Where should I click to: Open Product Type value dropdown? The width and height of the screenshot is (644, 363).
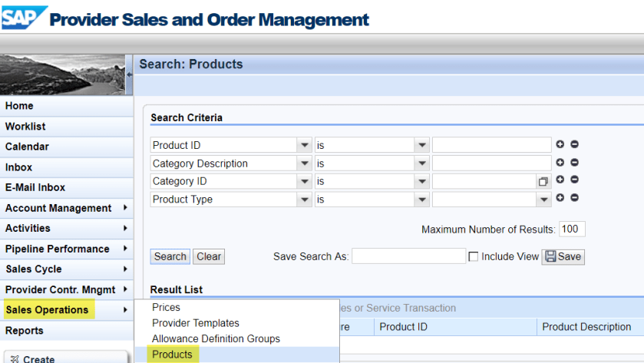coord(544,200)
